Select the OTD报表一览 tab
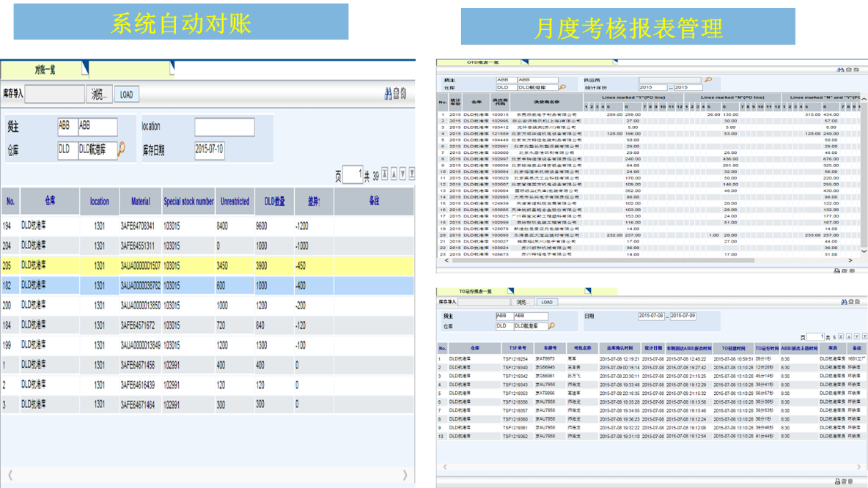This screenshot has width=868, height=488. 479,62
